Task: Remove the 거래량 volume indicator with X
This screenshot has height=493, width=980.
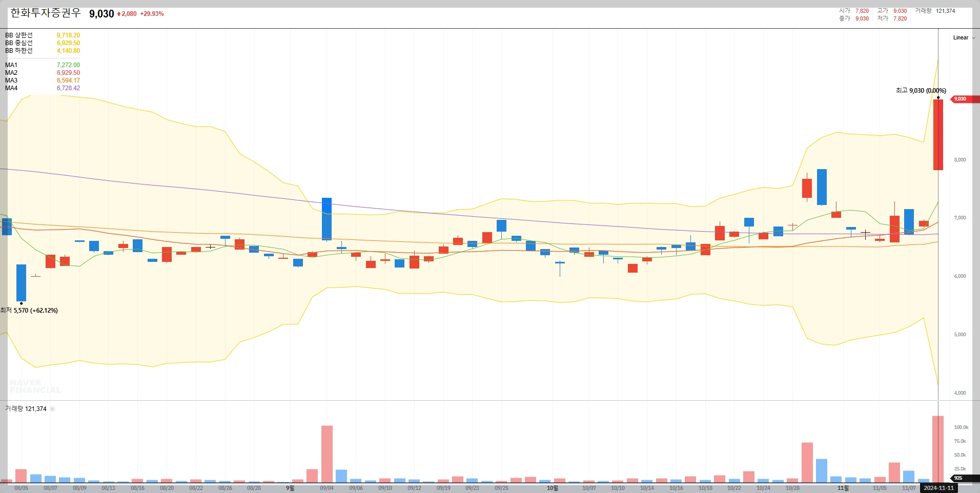Action: [x=52, y=409]
